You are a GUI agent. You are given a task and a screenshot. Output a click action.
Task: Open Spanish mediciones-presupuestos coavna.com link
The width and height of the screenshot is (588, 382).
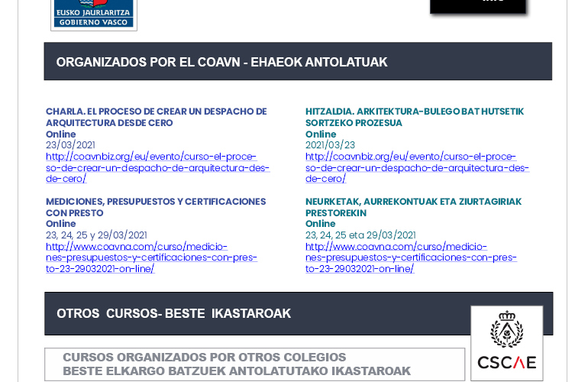point(151,257)
